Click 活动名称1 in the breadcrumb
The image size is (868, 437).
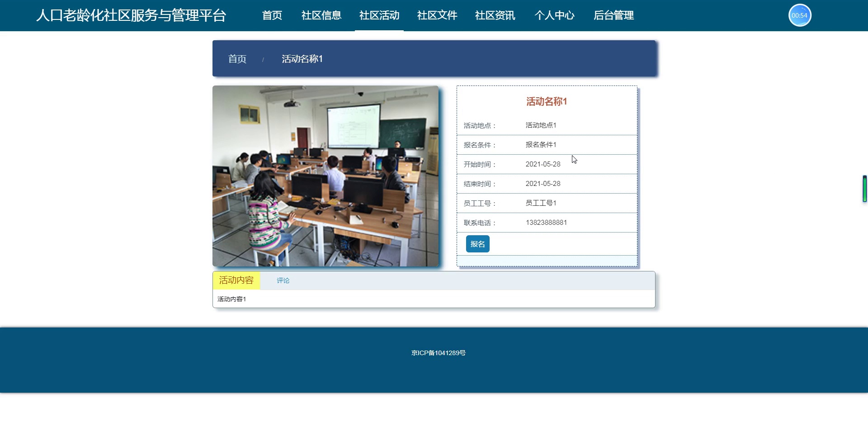tap(302, 59)
